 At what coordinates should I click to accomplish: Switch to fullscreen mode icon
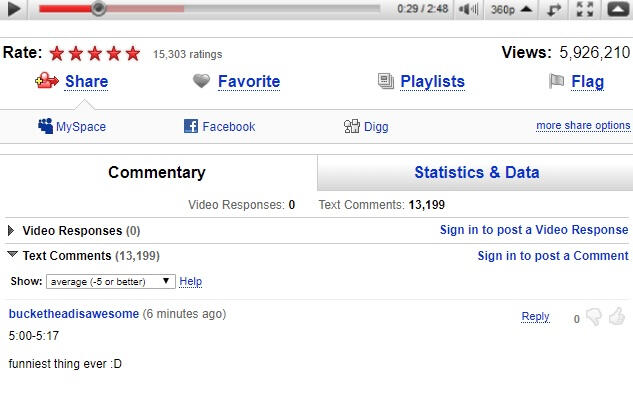pyautogui.click(x=585, y=9)
